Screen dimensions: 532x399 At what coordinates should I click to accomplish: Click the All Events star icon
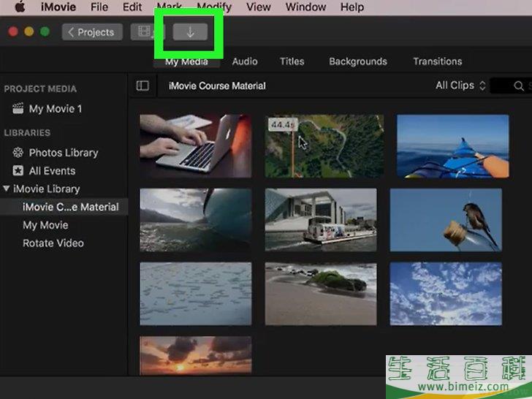(18, 171)
